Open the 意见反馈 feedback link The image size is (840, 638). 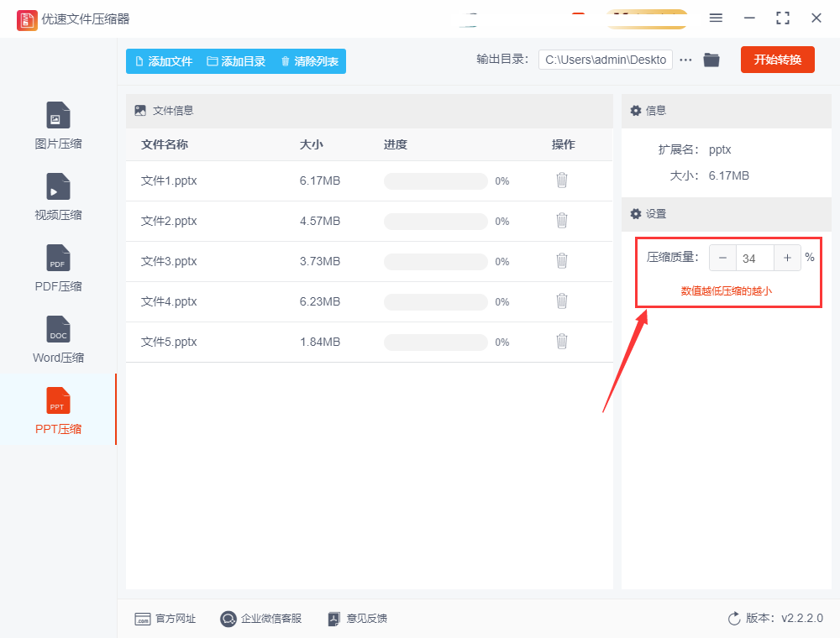357,619
